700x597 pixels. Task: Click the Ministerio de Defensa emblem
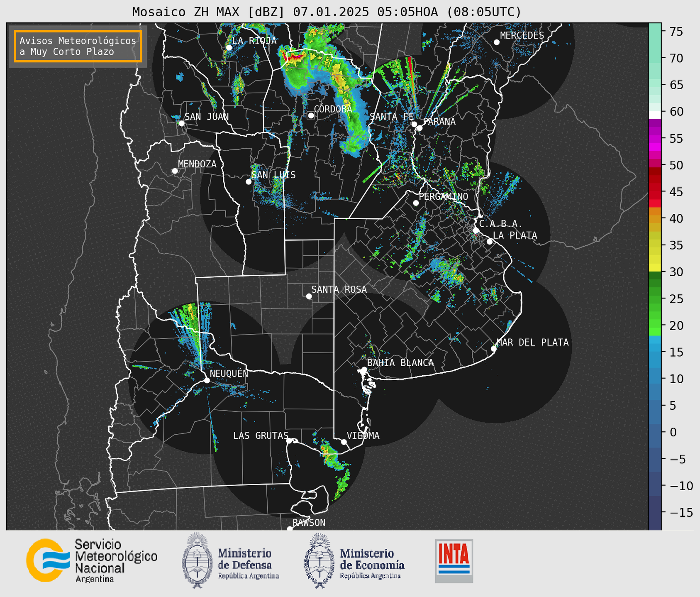click(x=197, y=560)
